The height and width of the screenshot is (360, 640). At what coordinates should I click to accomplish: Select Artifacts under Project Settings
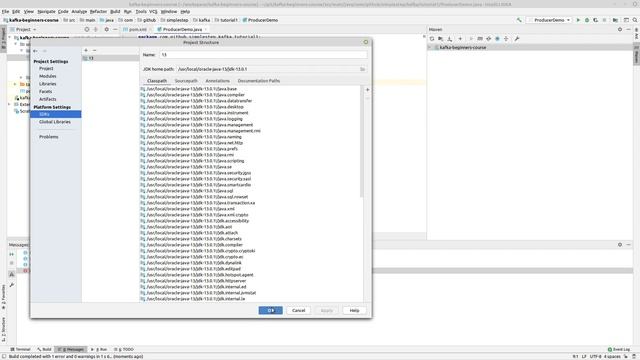tap(48, 99)
